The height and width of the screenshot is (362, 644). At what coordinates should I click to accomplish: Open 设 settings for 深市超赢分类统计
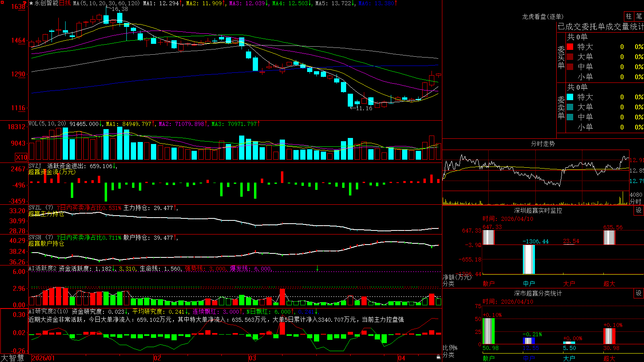pos(639,293)
